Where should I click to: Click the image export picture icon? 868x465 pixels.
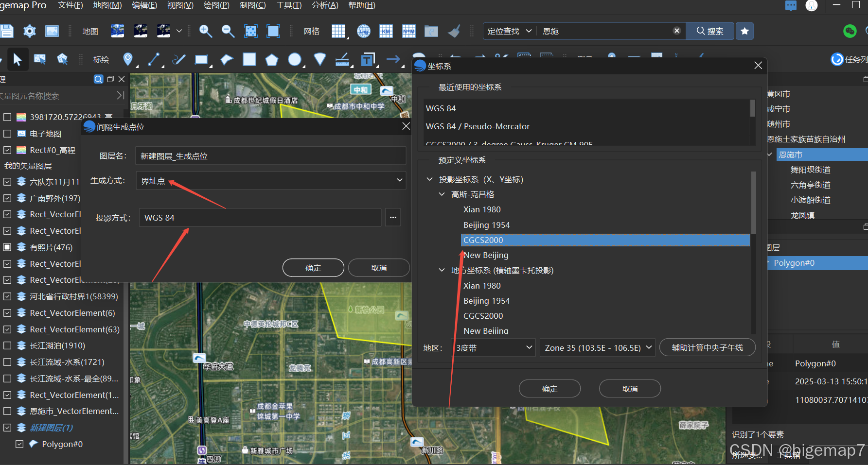tap(52, 31)
